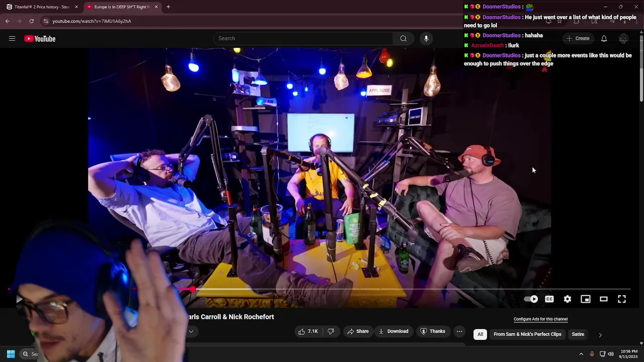
Task: Open a new browser tab
Action: (x=168, y=7)
